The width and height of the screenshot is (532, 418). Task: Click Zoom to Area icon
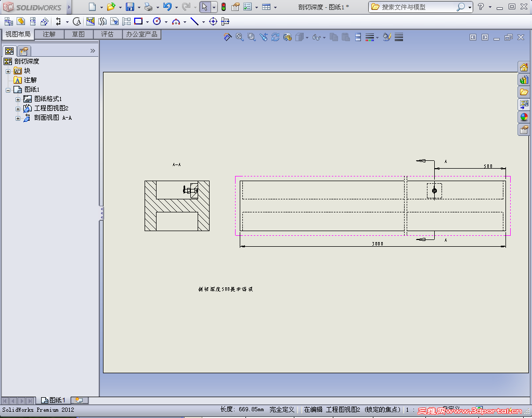251,37
